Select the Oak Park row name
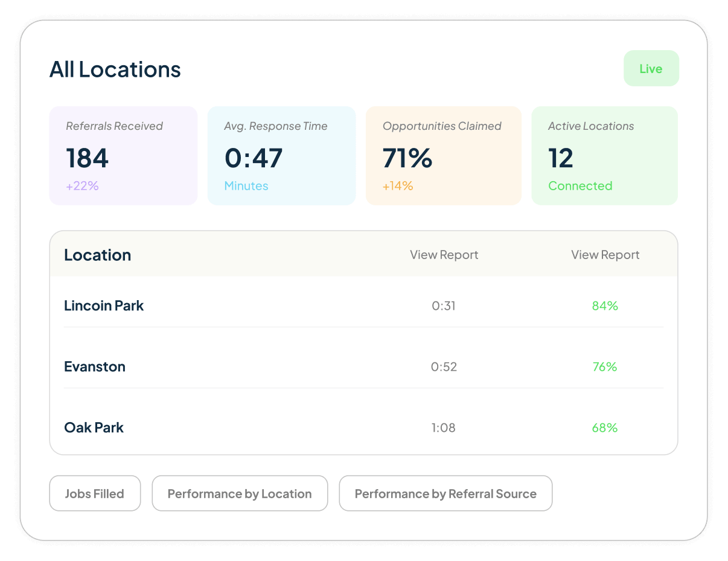The width and height of the screenshot is (728, 561). click(94, 428)
